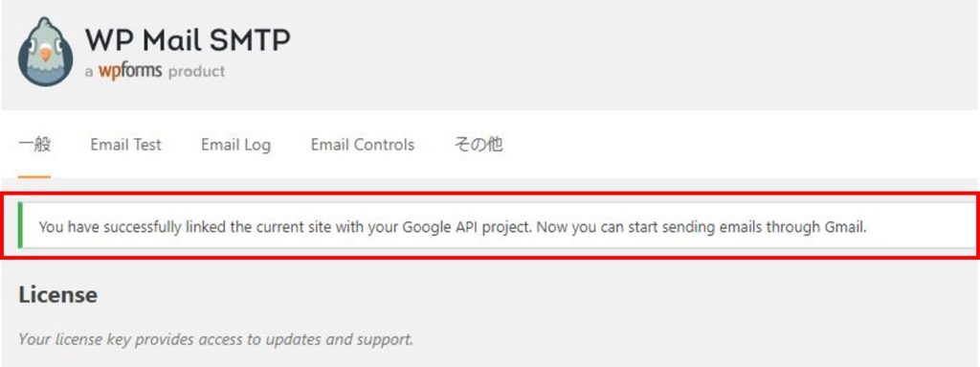The width and height of the screenshot is (980, 367).
Task: Click the notice's green left border
Action: coord(20,225)
